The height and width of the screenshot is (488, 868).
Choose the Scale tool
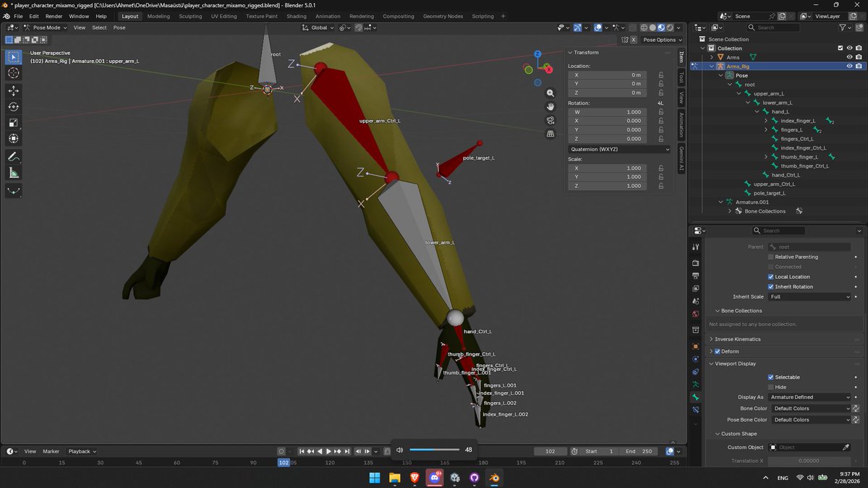[14, 122]
